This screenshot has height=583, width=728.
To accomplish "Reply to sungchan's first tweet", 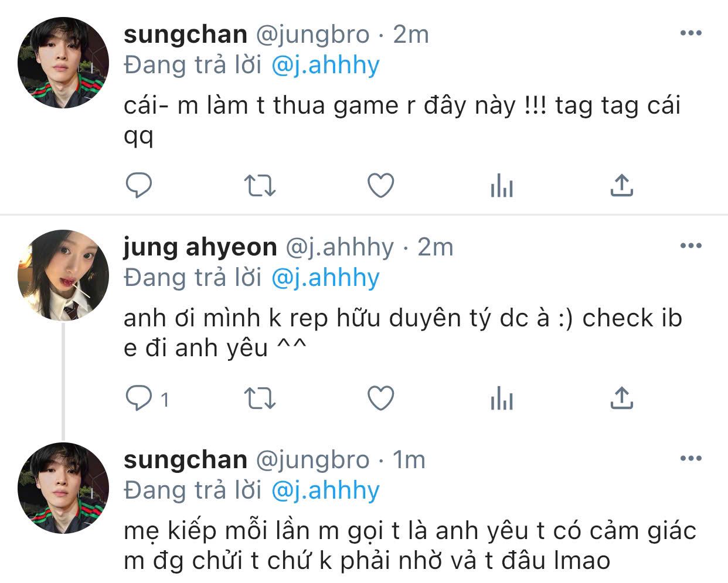I will pyautogui.click(x=139, y=186).
